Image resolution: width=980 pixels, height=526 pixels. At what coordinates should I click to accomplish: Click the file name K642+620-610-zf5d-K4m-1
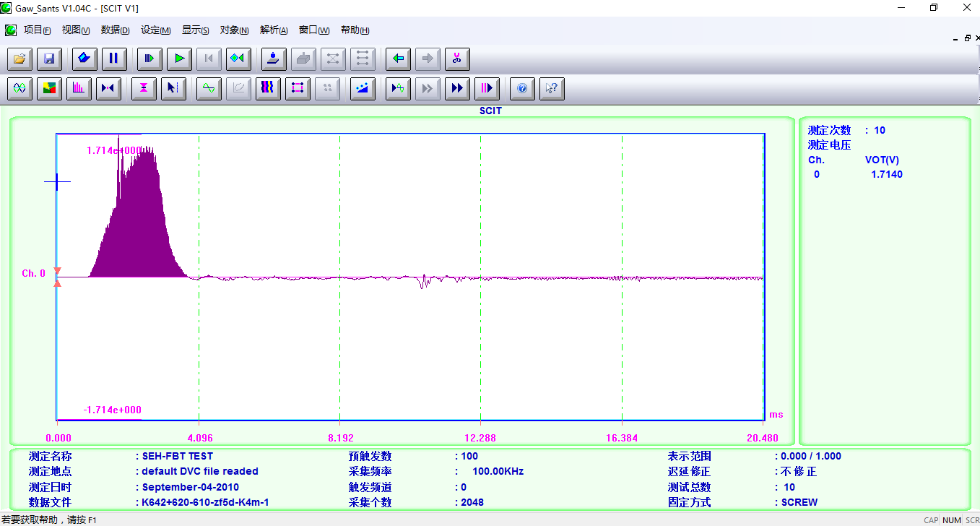tap(205, 502)
